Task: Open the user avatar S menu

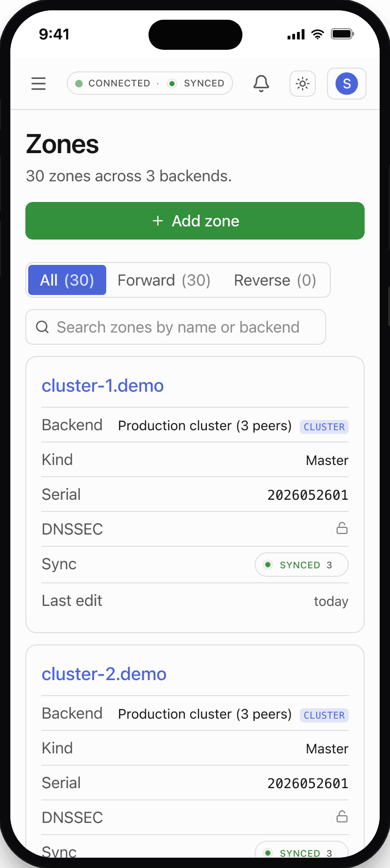Action: pyautogui.click(x=347, y=84)
